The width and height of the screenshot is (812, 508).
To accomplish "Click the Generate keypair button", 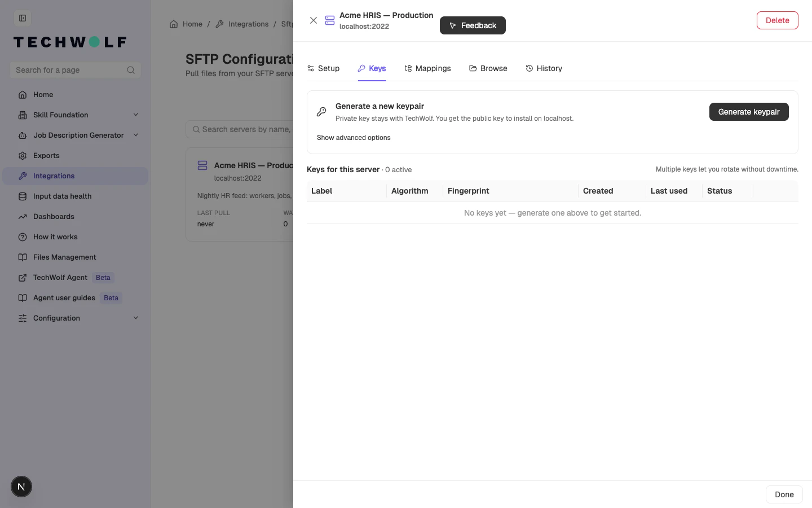I will 749,112.
